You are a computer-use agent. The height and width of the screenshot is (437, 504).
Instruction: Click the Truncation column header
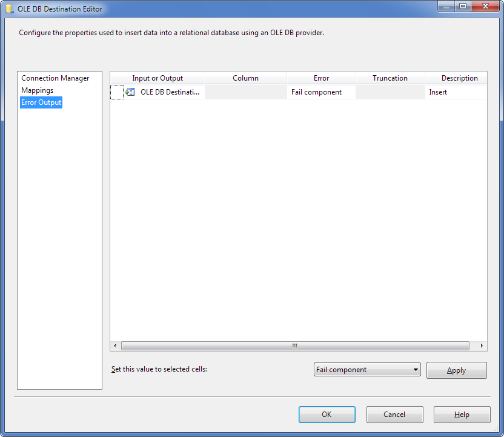[x=390, y=78]
